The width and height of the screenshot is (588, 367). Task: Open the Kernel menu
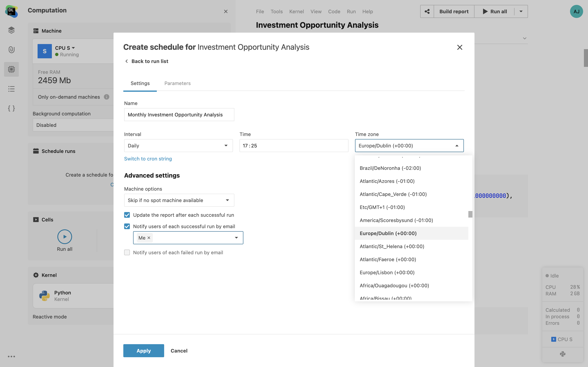tap(296, 11)
